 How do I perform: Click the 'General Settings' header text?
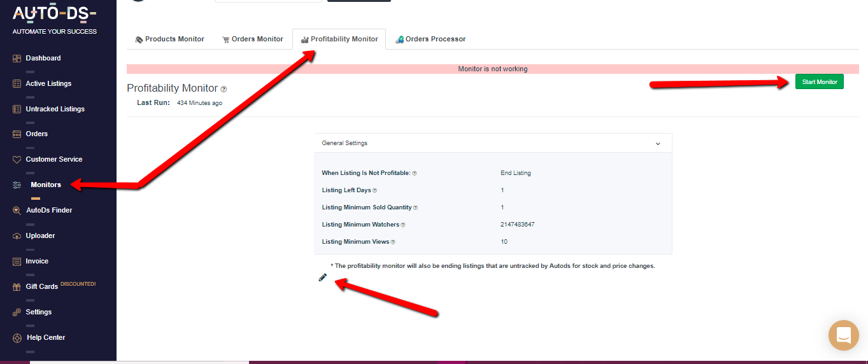tap(345, 143)
